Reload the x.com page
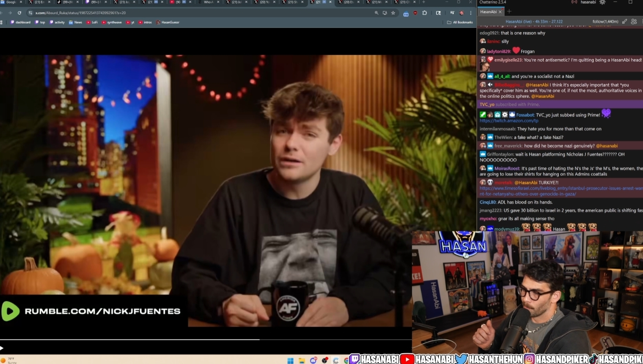Viewport: 643px width, 364px height. pyautogui.click(x=19, y=13)
